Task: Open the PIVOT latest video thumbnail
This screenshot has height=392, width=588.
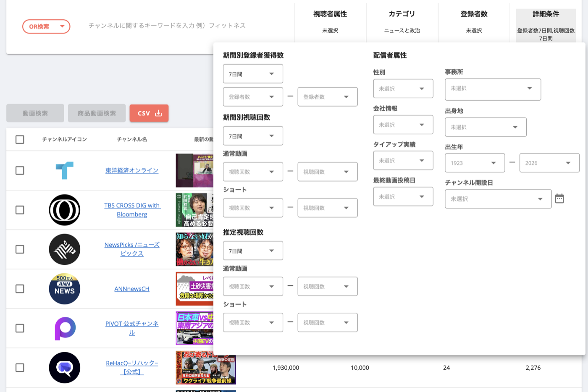Action: click(x=194, y=328)
